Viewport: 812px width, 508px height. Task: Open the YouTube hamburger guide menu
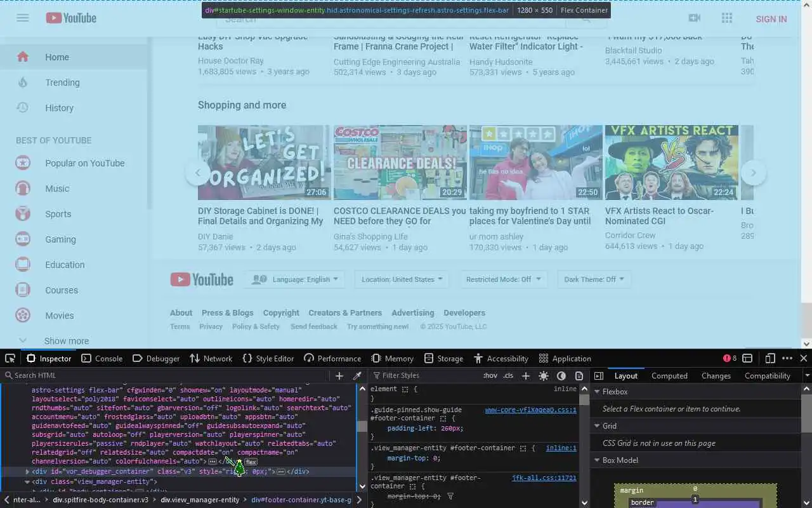(x=23, y=18)
